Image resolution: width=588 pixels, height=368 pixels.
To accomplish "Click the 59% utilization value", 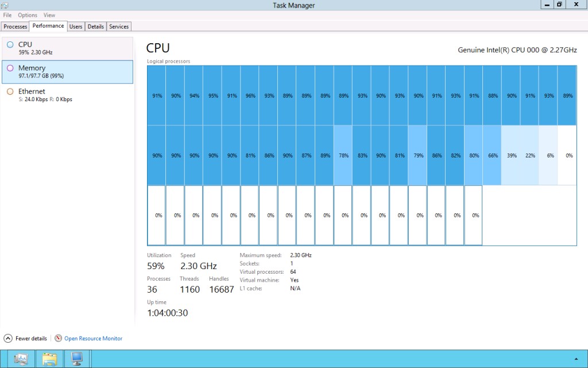I will tap(156, 266).
